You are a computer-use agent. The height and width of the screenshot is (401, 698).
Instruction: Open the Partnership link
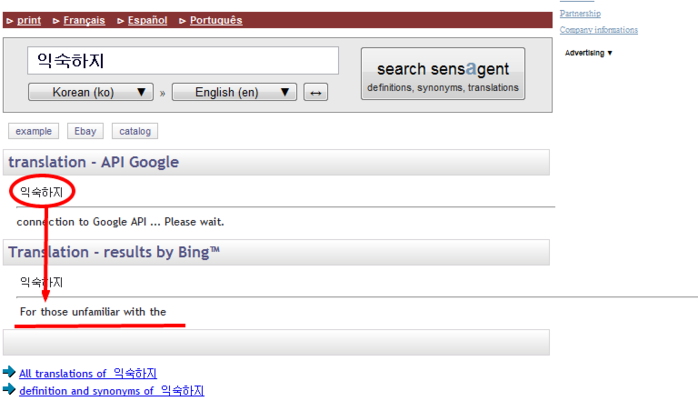580,13
